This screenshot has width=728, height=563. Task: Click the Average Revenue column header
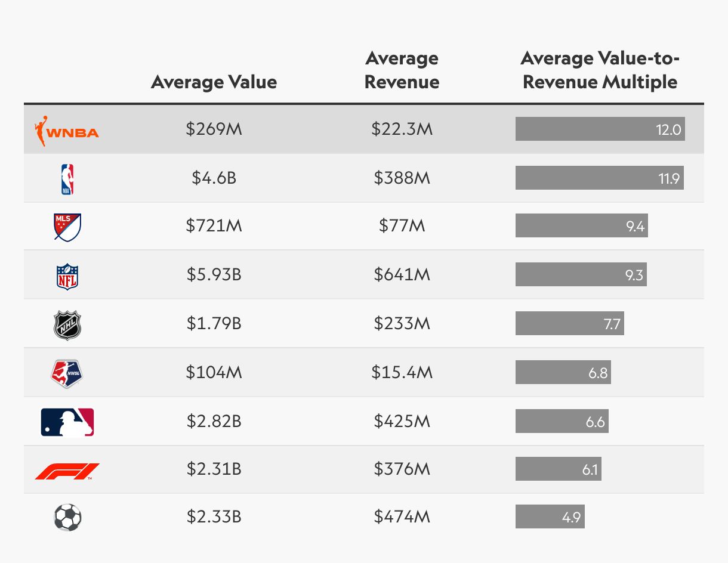[x=402, y=70]
